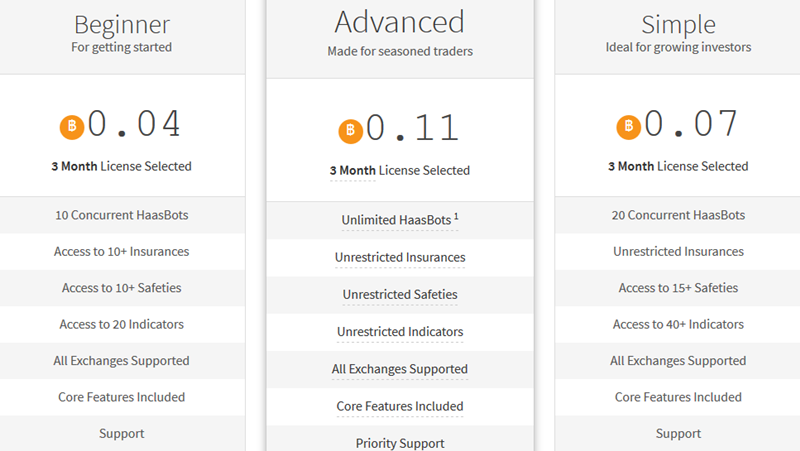Click the Bitcoin icon in the Beginner plan
Viewport: 800px width, 451px height.
[x=71, y=127]
